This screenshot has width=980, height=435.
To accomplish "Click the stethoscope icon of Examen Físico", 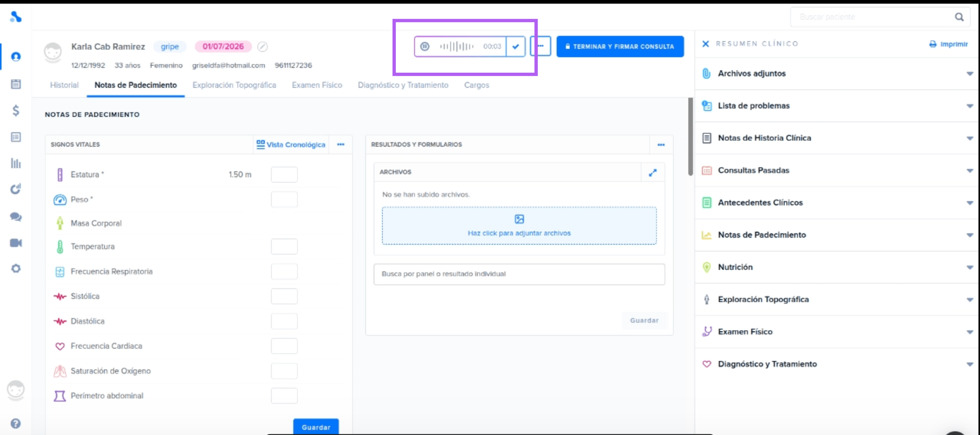I will click(706, 331).
